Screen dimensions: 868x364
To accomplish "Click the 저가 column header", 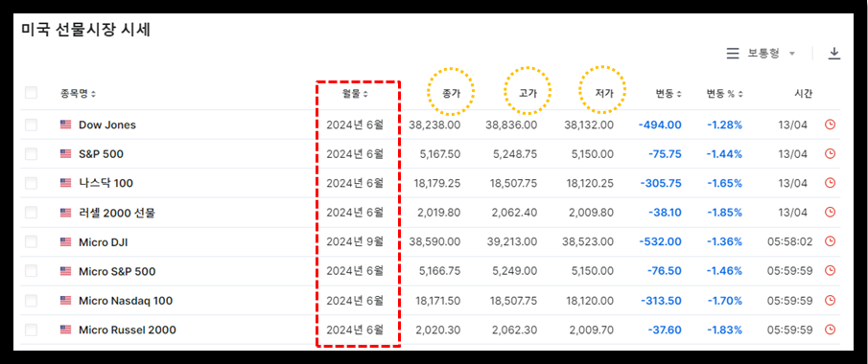I will pos(604,94).
